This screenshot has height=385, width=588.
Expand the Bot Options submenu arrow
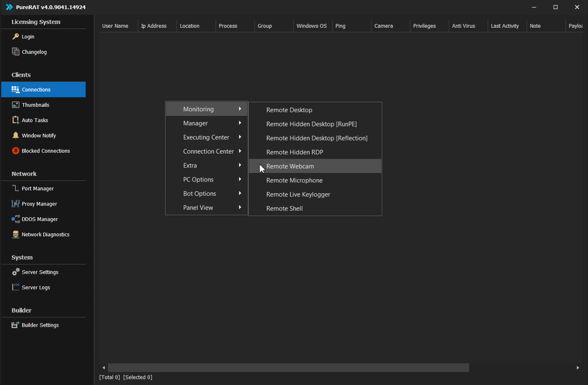pos(240,194)
